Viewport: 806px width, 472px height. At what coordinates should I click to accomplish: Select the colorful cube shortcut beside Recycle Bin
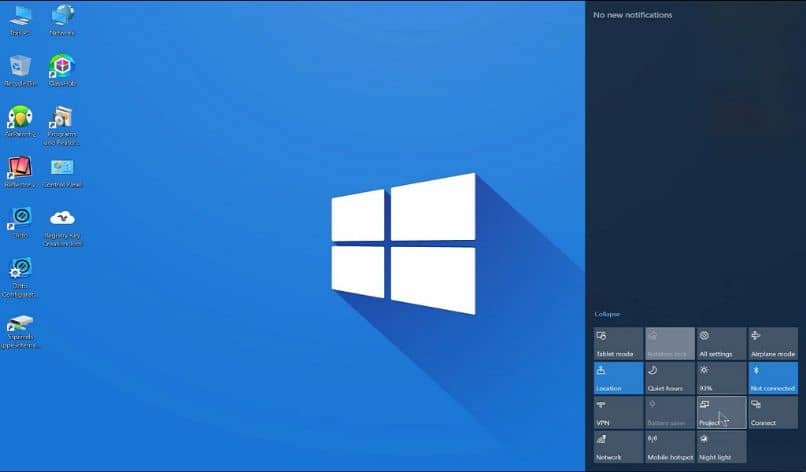pyautogui.click(x=62, y=71)
